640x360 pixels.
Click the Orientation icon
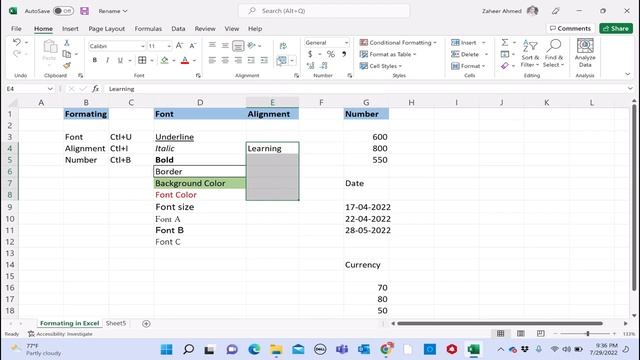click(x=252, y=45)
